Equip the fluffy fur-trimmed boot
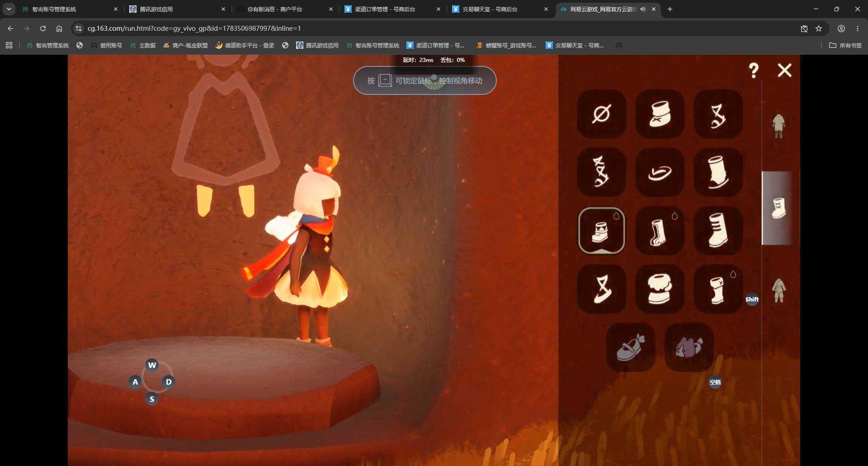The image size is (868, 466). click(x=660, y=289)
